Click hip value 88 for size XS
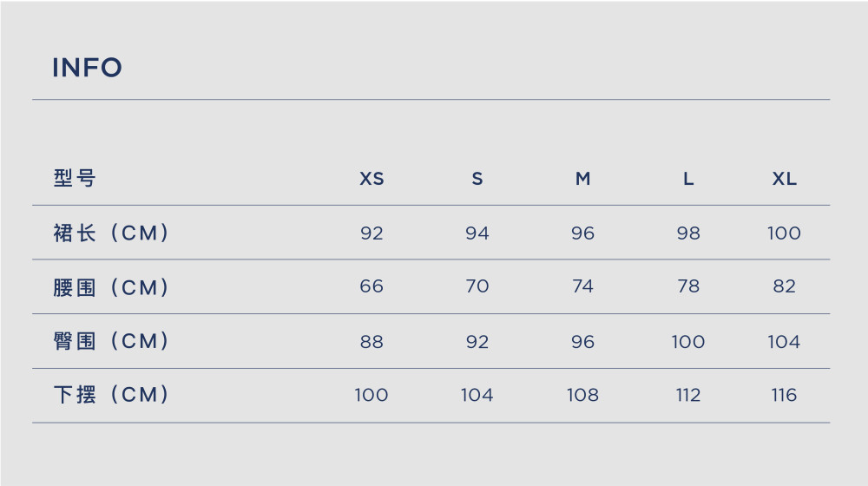868x486 pixels. point(372,342)
